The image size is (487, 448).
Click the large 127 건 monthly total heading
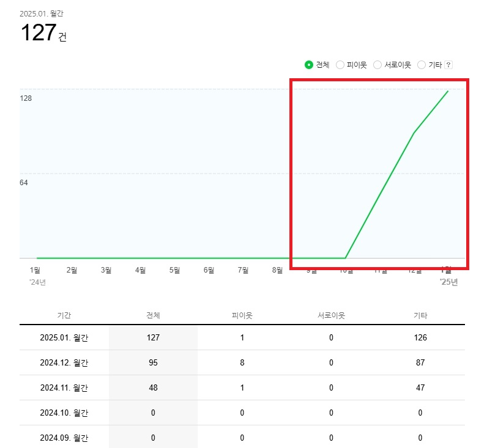point(43,33)
